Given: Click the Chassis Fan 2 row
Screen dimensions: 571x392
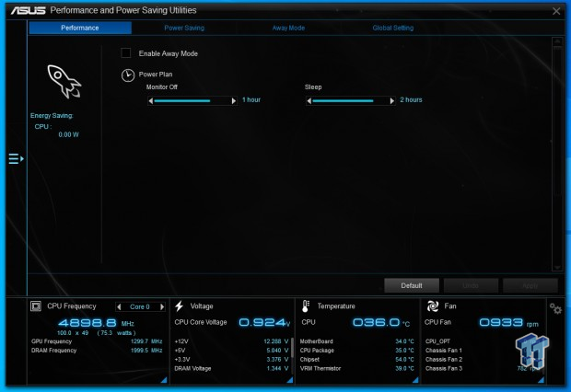Looking at the screenshot, I should [x=483, y=359].
